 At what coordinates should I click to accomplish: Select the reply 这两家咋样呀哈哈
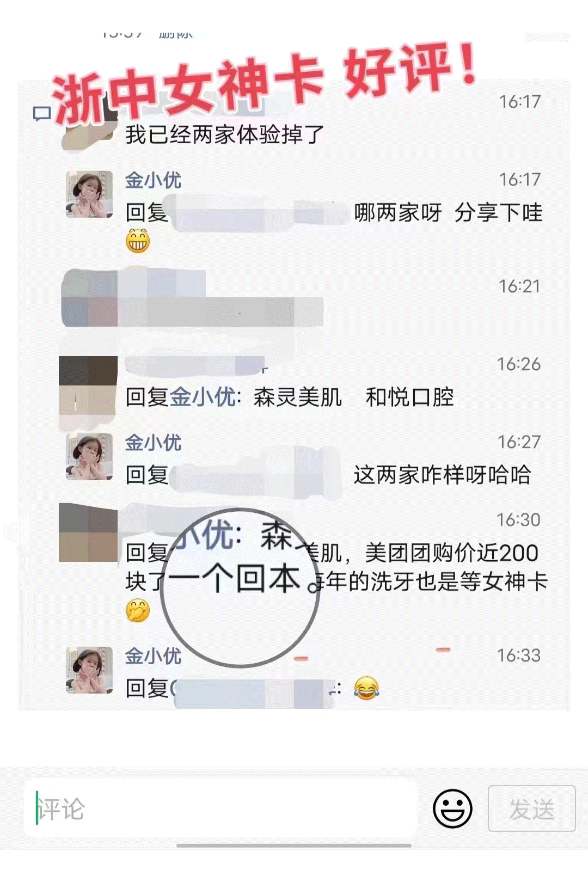pyautogui.click(x=442, y=475)
